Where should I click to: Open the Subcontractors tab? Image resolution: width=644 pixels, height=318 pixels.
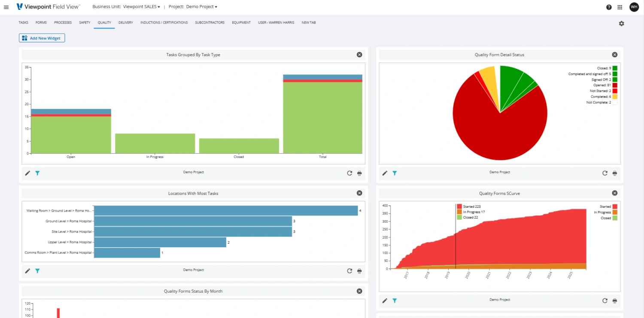210,22
